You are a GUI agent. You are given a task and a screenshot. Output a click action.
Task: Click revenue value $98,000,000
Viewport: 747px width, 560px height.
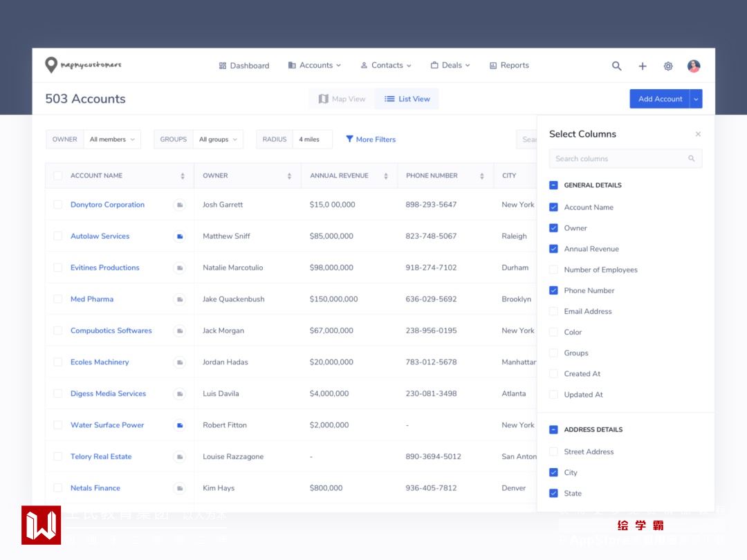[x=331, y=268]
